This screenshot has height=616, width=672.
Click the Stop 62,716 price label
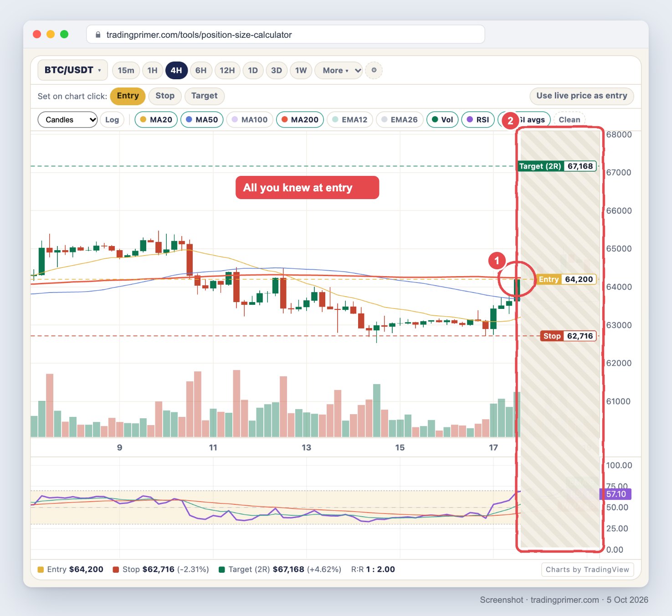568,336
